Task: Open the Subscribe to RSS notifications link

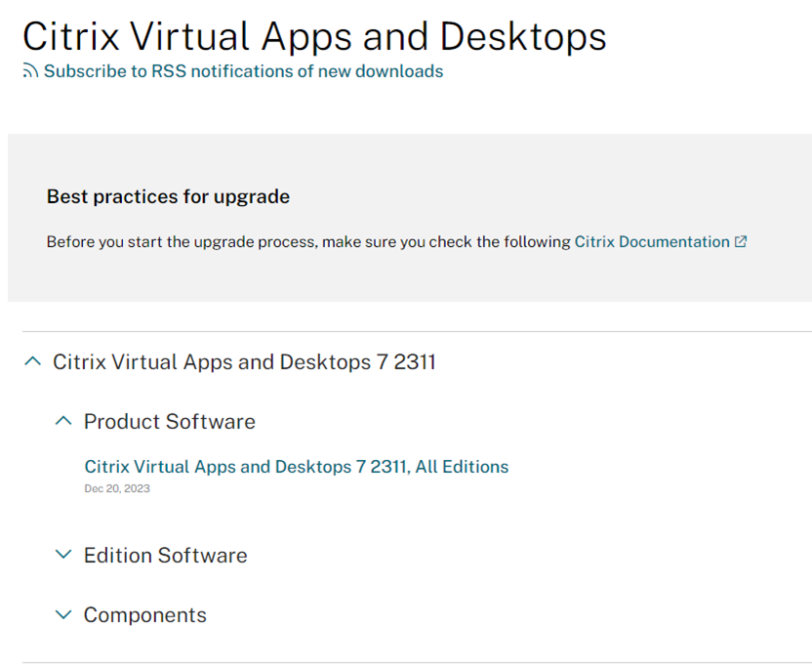Action: [x=243, y=71]
